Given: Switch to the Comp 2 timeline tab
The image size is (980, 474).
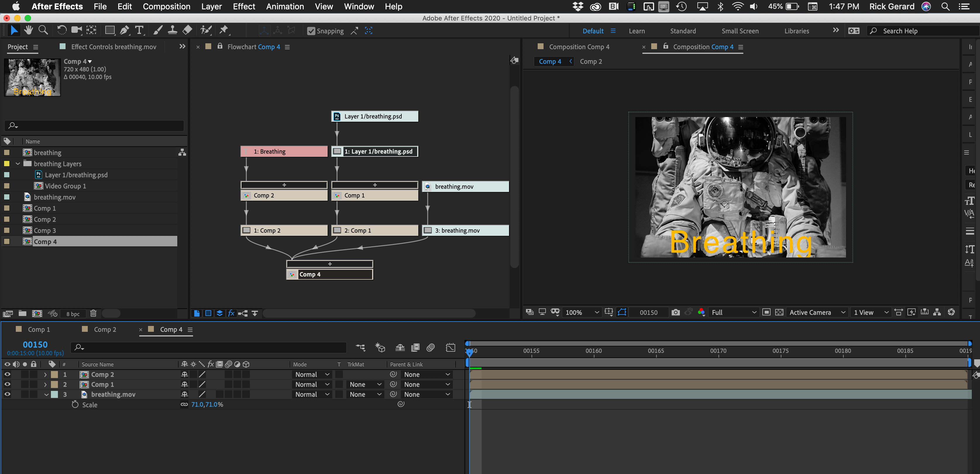Looking at the screenshot, I should coord(105,329).
